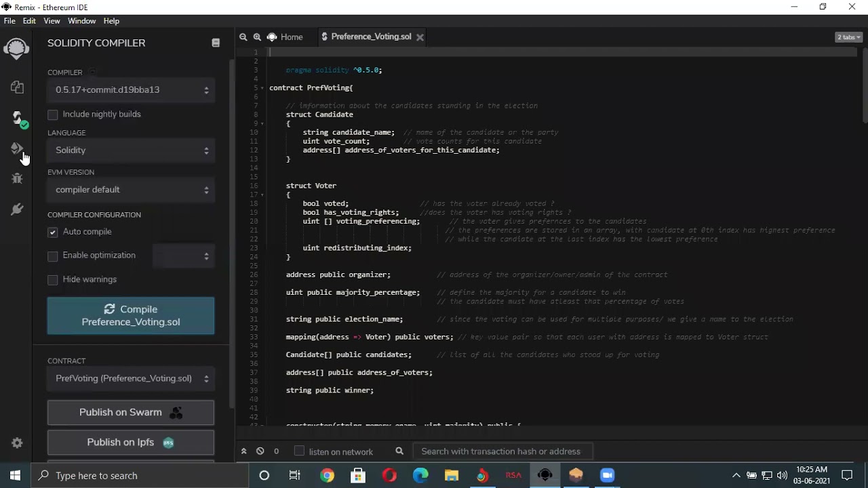Click Compile Preference_Voting.sol button
The width and height of the screenshot is (868, 488).
(131, 316)
